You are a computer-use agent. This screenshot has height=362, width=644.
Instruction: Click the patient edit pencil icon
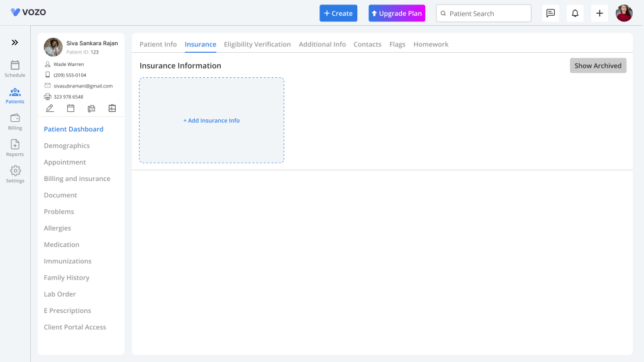[50, 108]
